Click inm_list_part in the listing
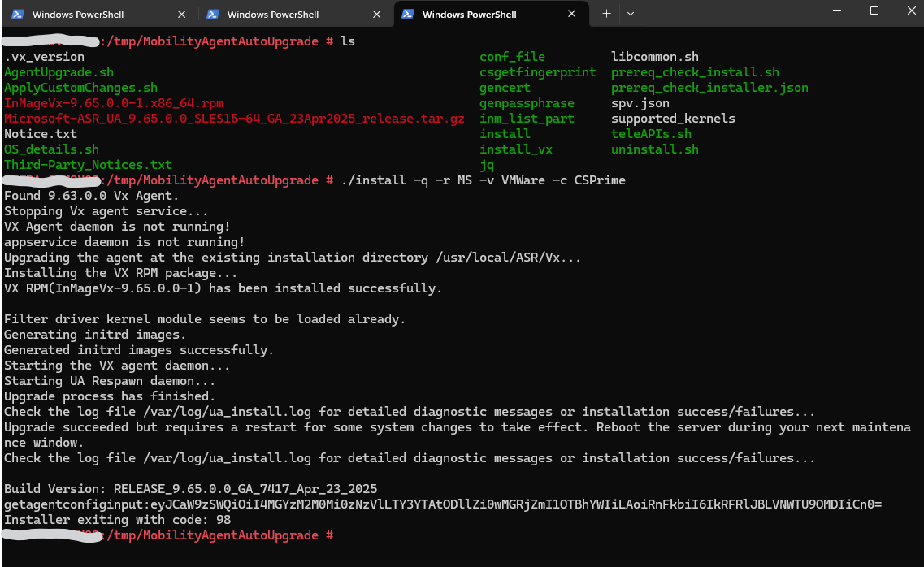 [527, 119]
